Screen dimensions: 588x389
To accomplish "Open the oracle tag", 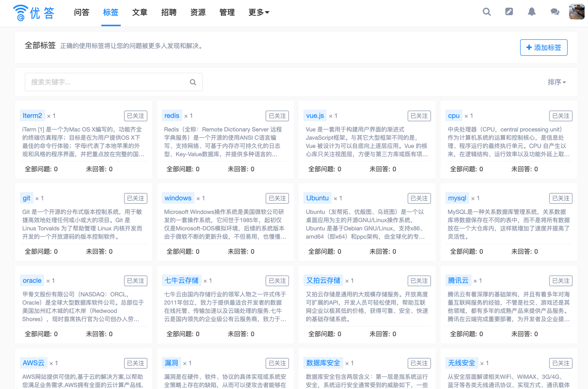I will (32, 280).
